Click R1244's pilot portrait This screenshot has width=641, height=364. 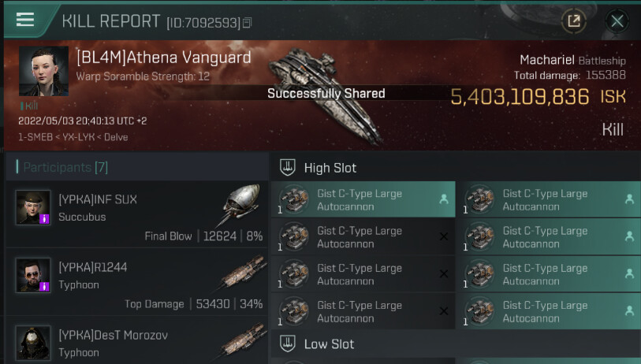(33, 275)
